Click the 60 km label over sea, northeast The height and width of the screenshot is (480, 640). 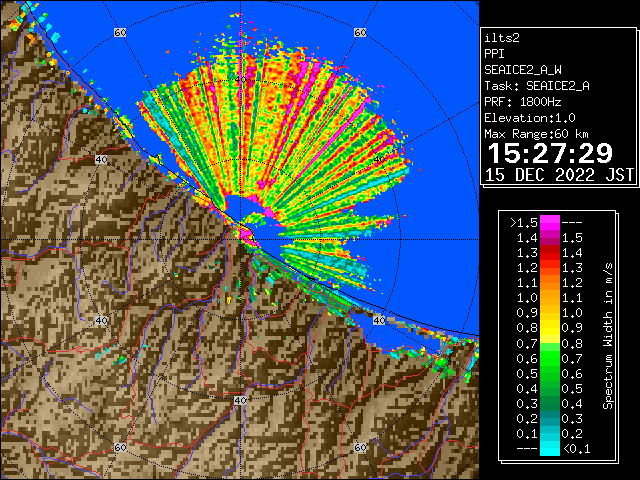(x=360, y=32)
